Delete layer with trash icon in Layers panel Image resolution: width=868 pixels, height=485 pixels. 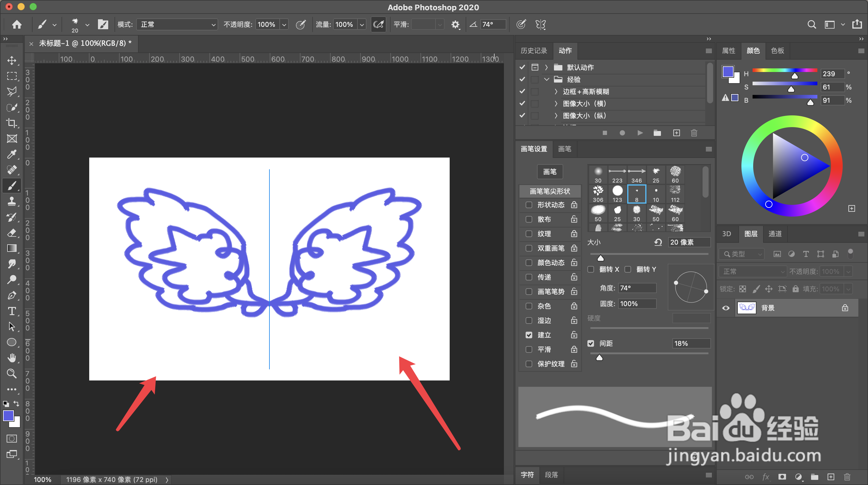pyautogui.click(x=847, y=477)
